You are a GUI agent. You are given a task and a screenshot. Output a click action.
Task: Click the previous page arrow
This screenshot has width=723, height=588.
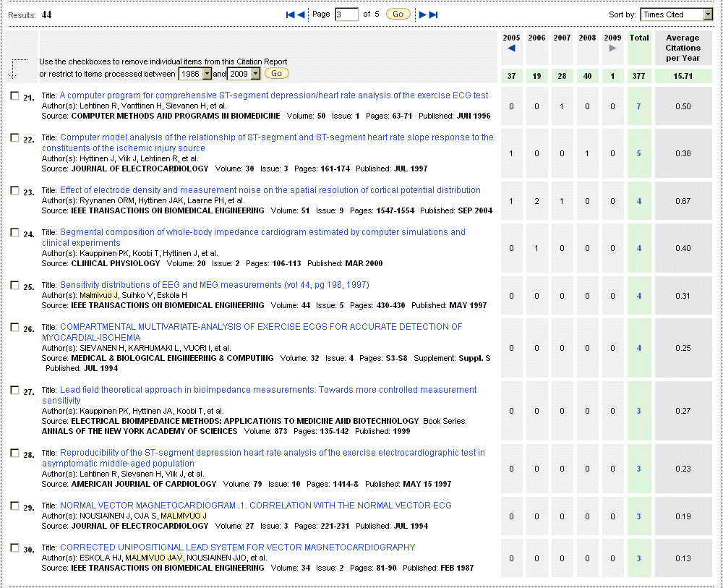(300, 14)
